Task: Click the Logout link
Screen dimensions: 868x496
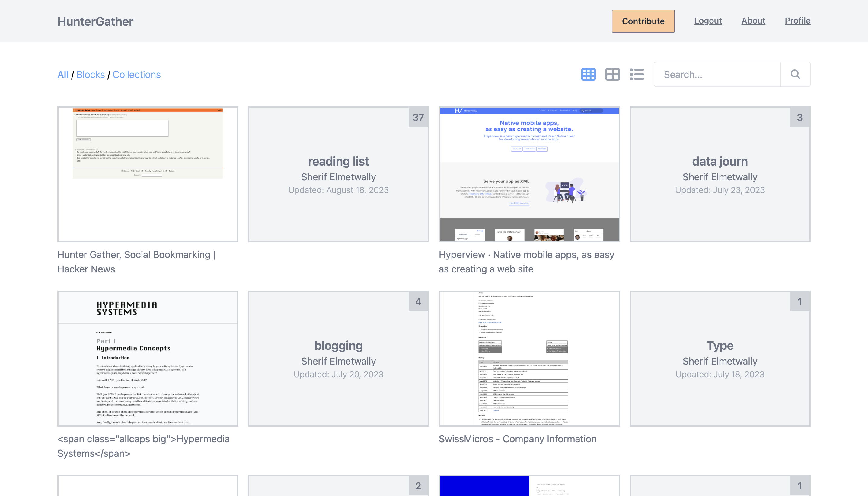Action: pos(708,21)
